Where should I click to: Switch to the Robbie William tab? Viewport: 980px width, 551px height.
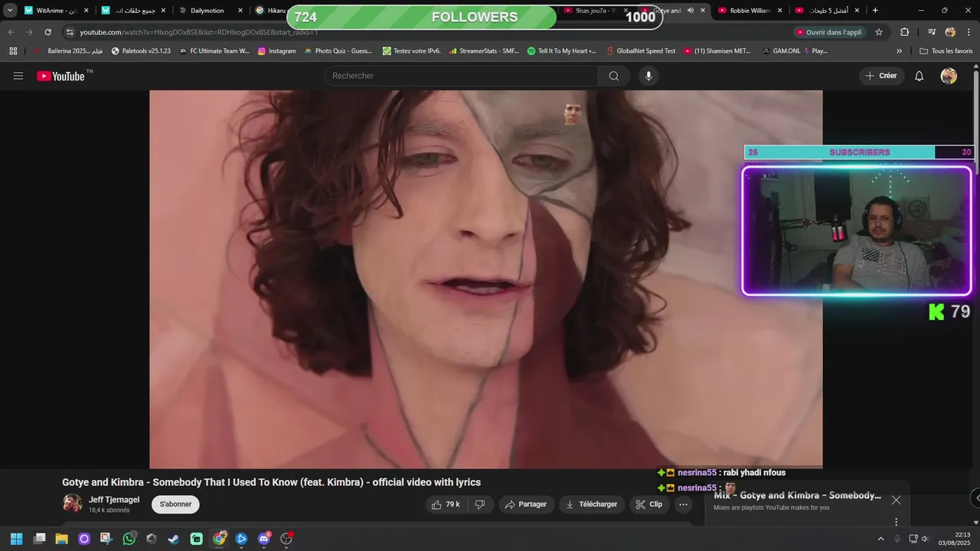pyautogui.click(x=750, y=11)
